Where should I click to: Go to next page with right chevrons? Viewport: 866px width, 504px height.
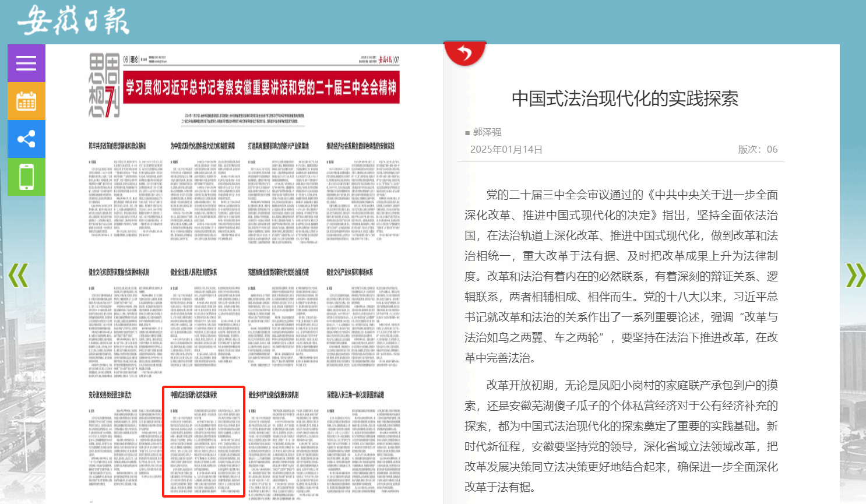click(855, 276)
